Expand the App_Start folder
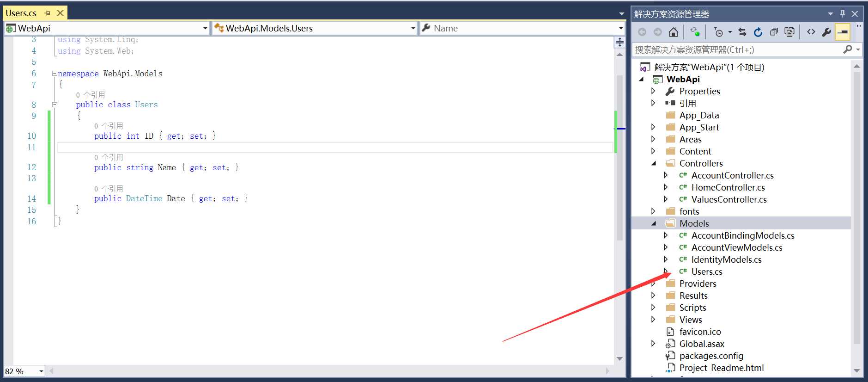Image resolution: width=868 pixels, height=382 pixels. pos(653,127)
